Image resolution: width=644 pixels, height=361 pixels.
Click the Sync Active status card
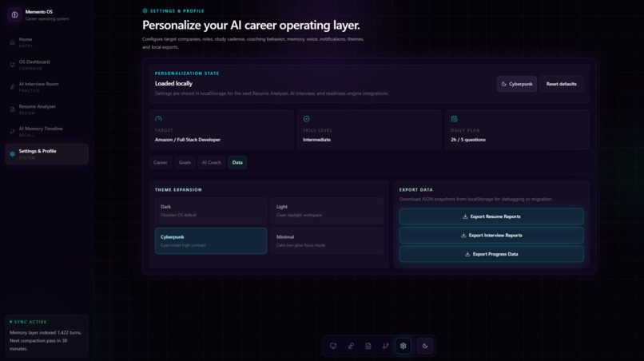47,335
